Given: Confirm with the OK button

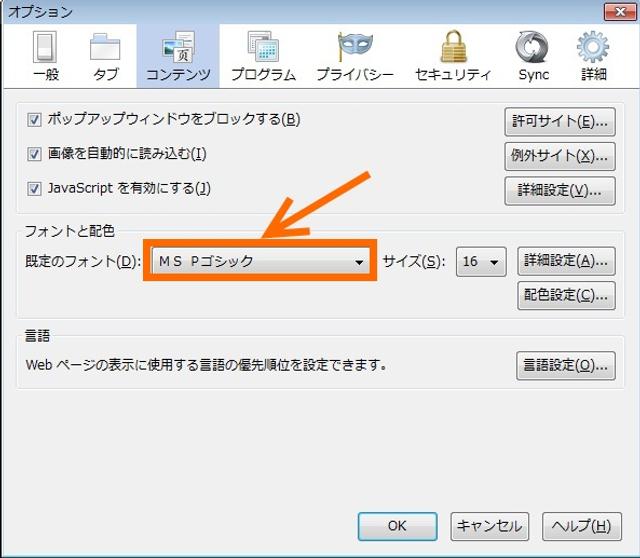Looking at the screenshot, I should click(398, 527).
